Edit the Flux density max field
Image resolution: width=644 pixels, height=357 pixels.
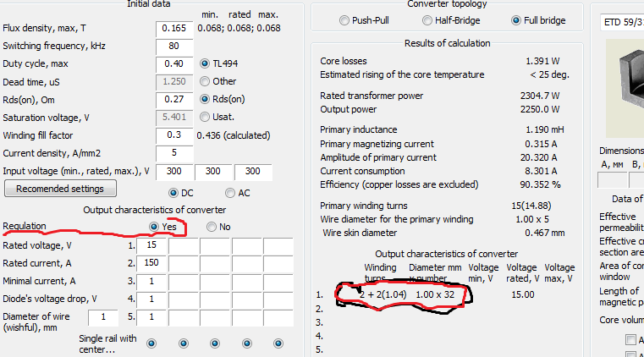click(x=174, y=28)
